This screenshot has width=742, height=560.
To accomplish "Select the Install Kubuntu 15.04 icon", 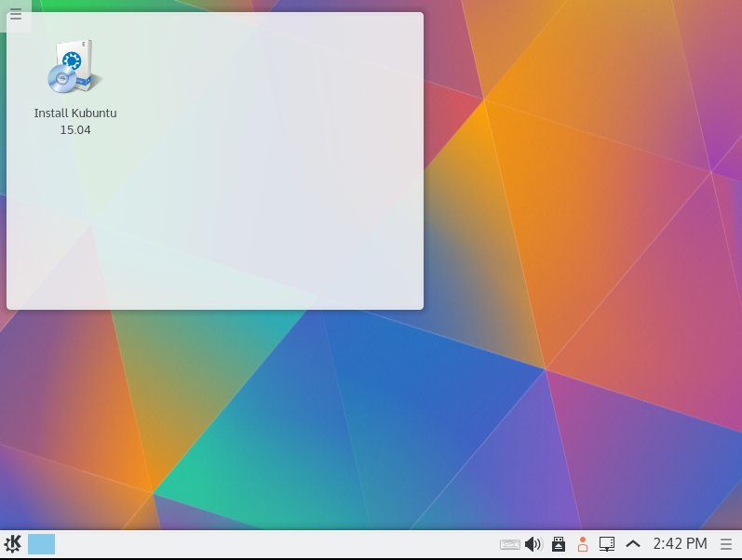I will click(74, 67).
